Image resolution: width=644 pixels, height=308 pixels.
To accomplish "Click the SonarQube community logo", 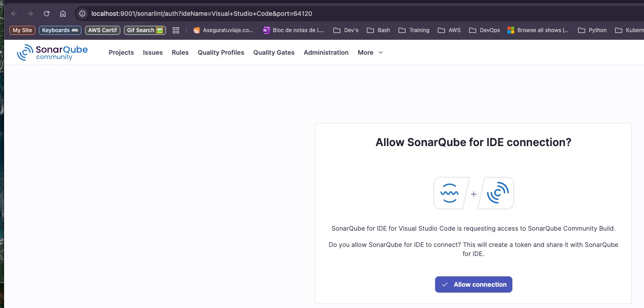I will (52, 52).
